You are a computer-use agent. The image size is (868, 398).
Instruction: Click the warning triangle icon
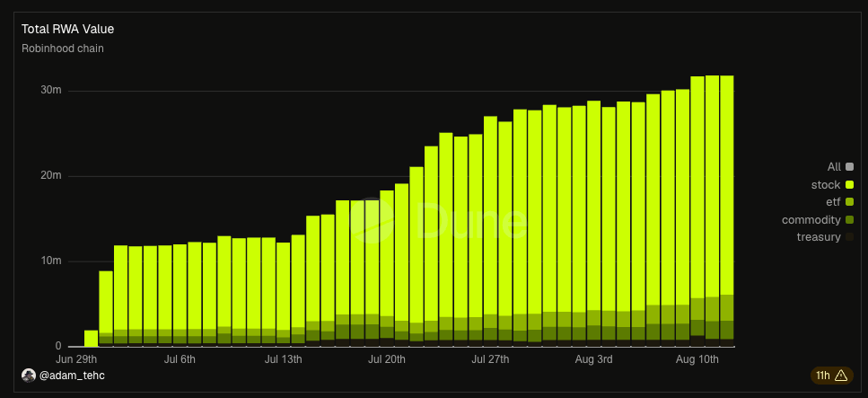(841, 376)
